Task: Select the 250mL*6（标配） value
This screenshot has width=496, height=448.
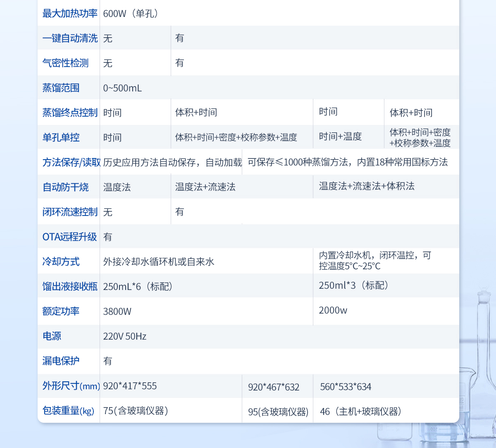Action: pyautogui.click(x=138, y=286)
